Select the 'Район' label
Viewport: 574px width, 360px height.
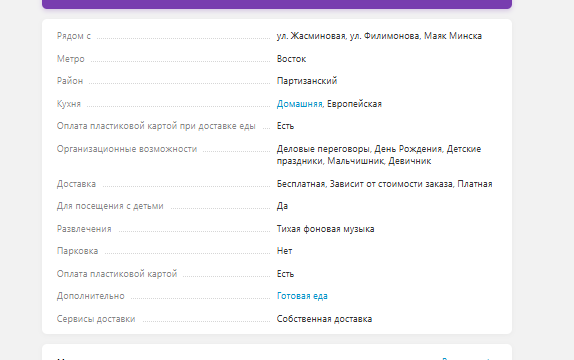click(70, 81)
